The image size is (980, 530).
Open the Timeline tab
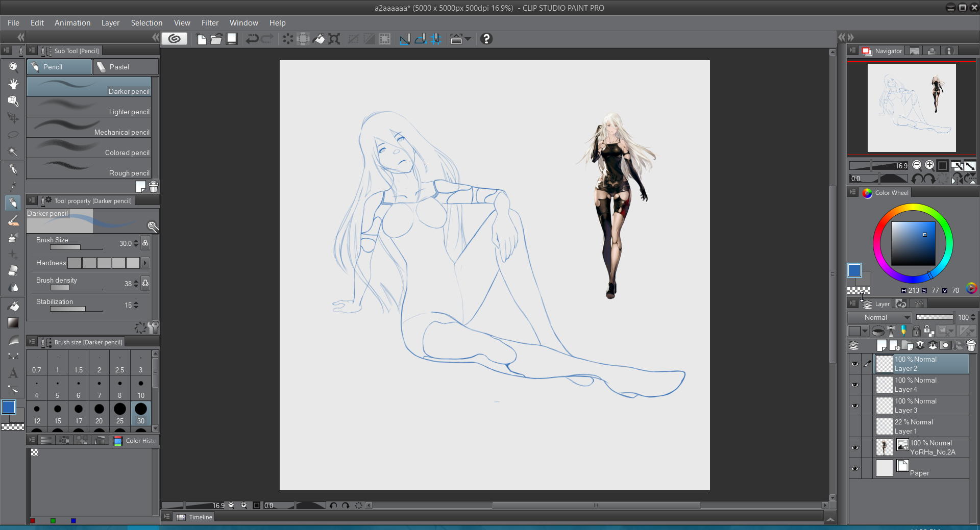tap(195, 517)
